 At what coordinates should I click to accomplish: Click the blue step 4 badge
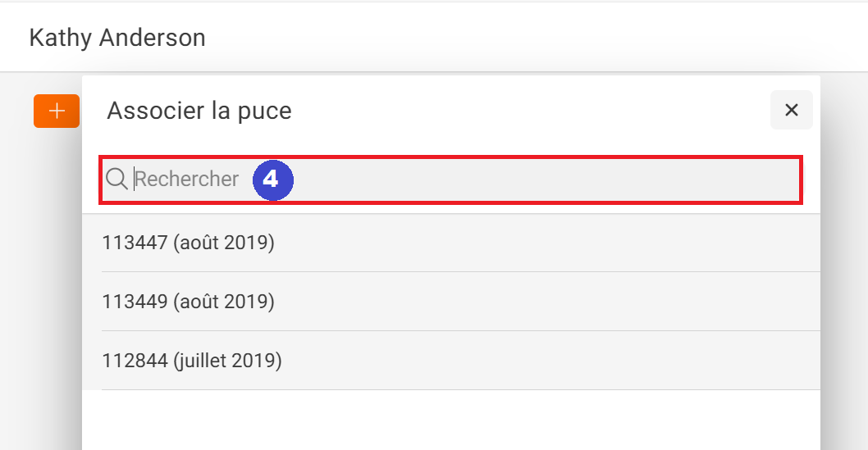pos(273,180)
